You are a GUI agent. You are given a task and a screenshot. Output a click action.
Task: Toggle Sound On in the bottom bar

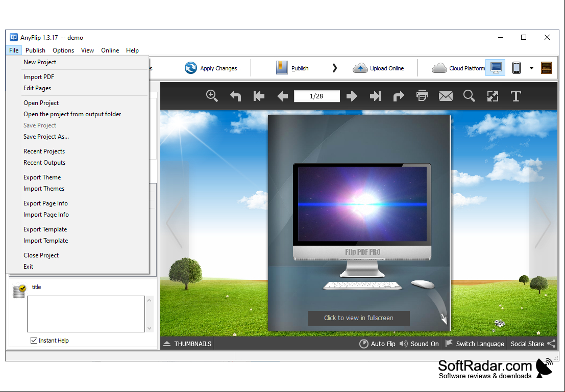[x=419, y=344]
